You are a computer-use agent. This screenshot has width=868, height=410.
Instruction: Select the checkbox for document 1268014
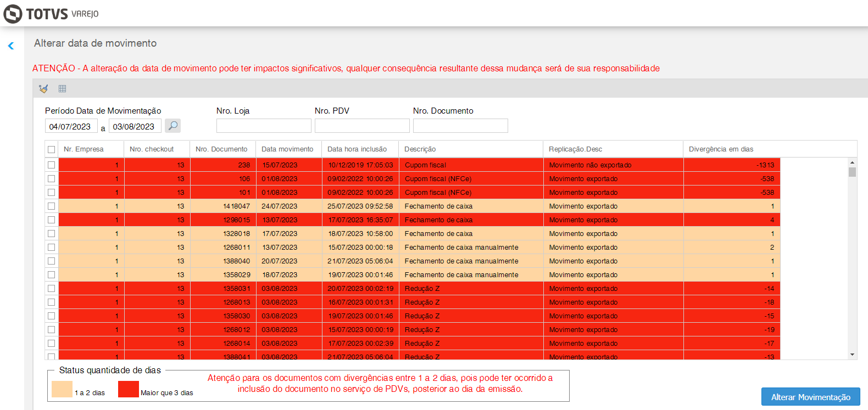tap(52, 343)
